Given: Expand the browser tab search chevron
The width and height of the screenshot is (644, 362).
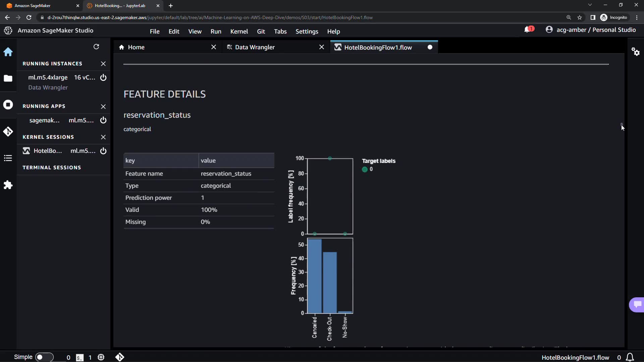Looking at the screenshot, I should pos(590,5).
